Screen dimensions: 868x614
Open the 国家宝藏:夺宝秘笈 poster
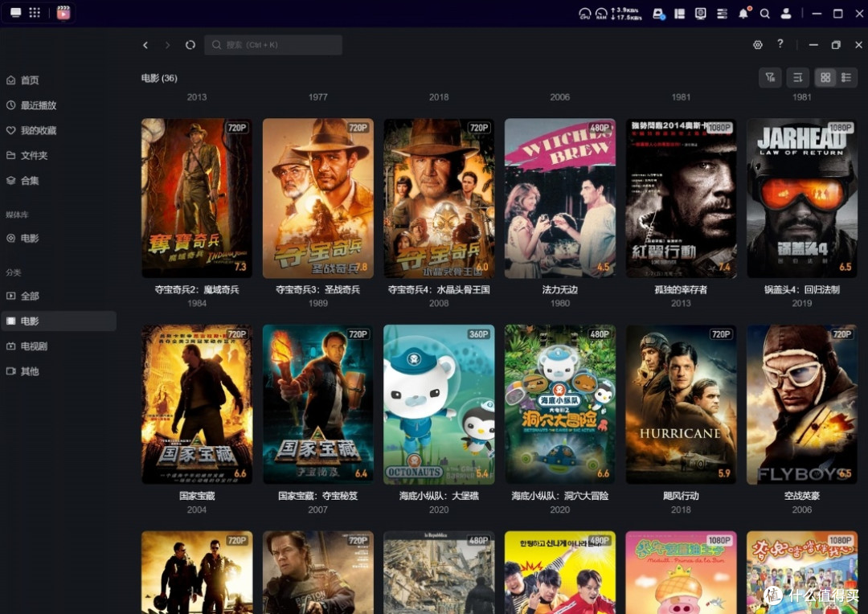coord(317,404)
